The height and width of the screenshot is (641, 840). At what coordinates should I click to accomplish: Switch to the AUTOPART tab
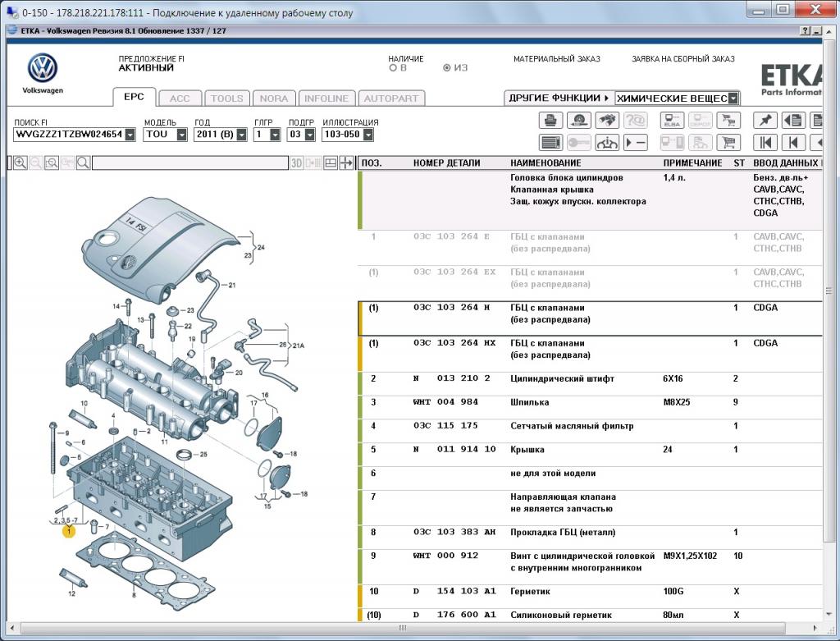tap(391, 98)
